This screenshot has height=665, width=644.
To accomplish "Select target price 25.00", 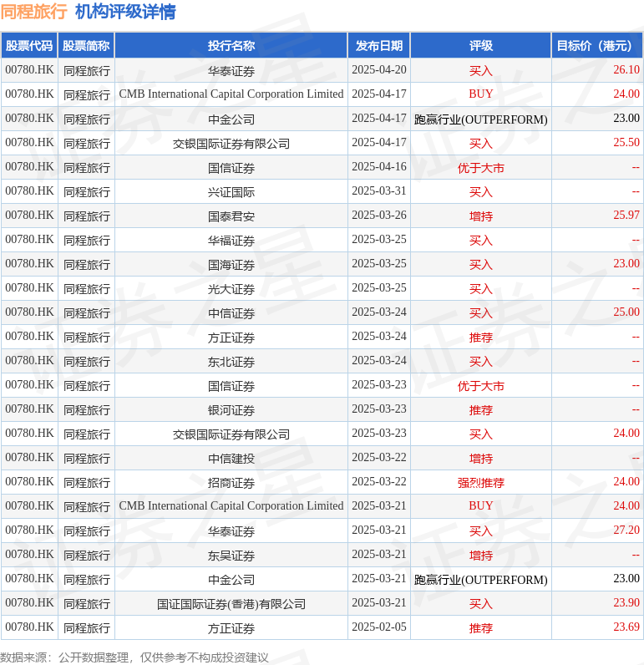I will click(x=626, y=312).
